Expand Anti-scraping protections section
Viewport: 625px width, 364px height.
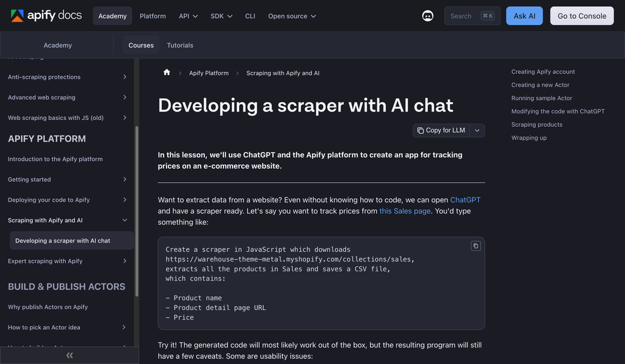click(125, 77)
